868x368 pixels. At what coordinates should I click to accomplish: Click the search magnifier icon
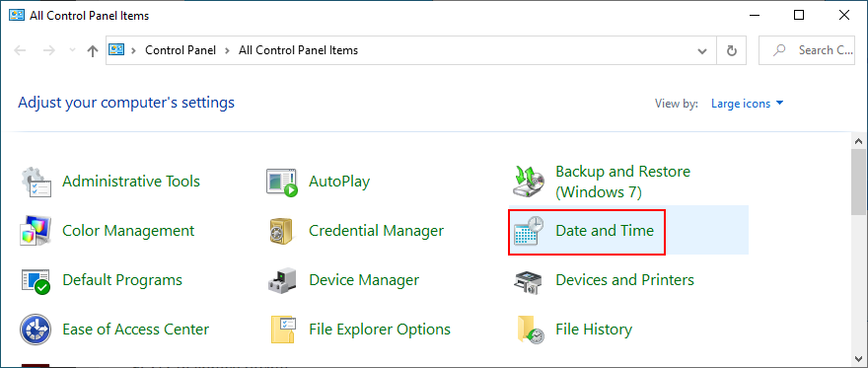tap(779, 50)
